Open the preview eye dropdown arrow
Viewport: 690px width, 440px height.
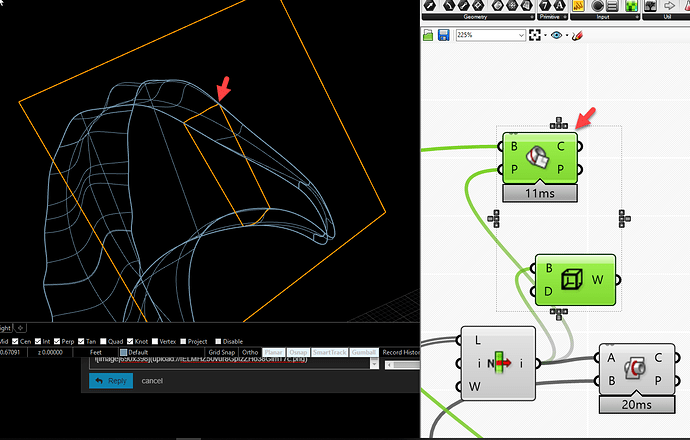point(567,35)
